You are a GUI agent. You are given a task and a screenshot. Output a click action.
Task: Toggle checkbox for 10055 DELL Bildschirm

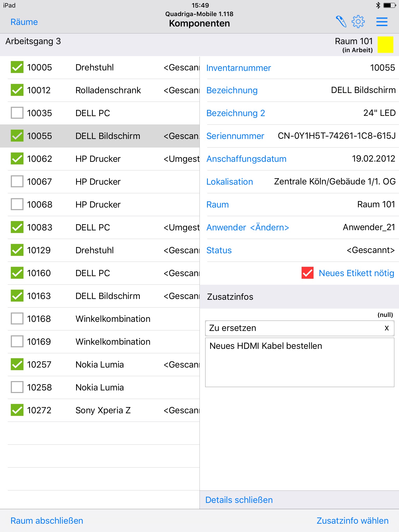click(x=17, y=136)
